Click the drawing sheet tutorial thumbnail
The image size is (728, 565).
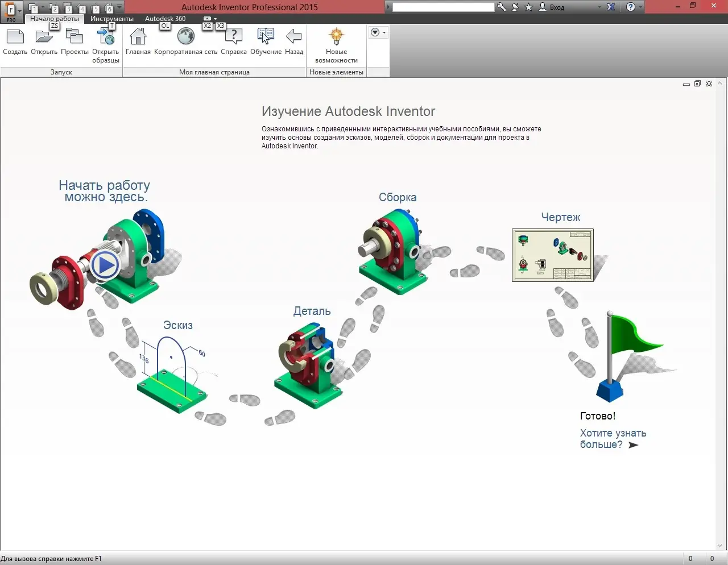click(x=553, y=255)
